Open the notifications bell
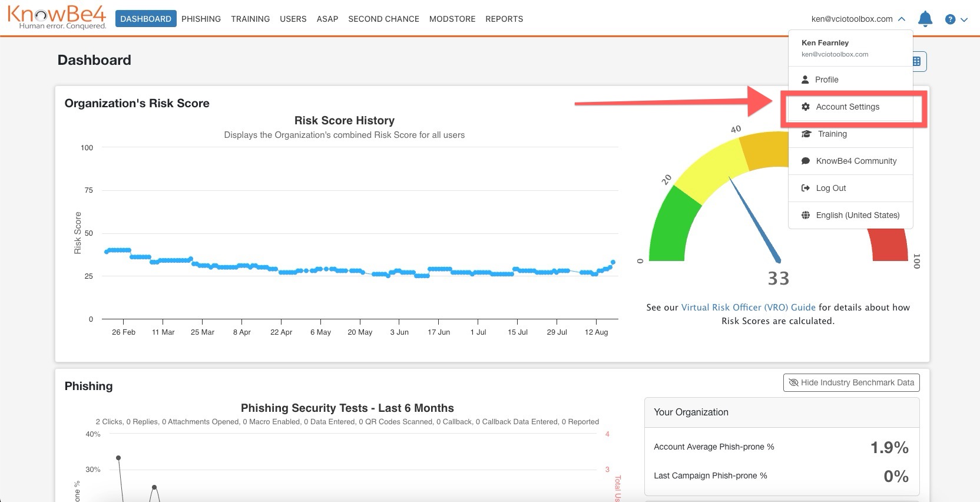Image resolution: width=980 pixels, height=502 pixels. point(925,19)
